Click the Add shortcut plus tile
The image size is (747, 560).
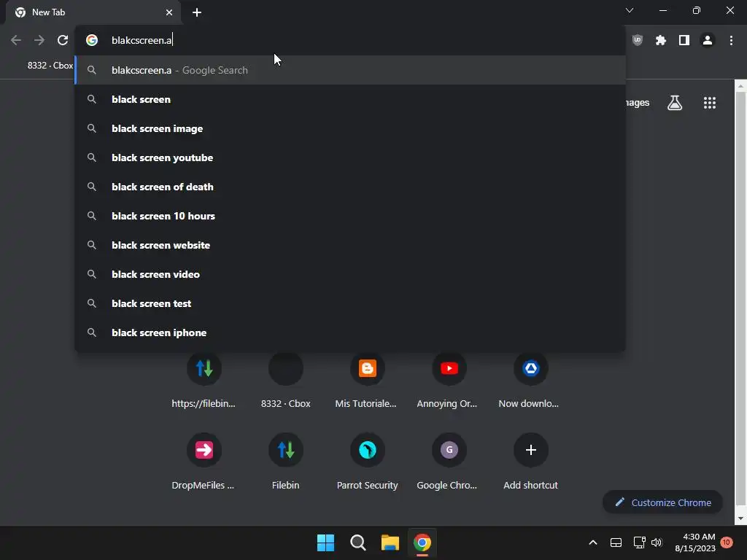[x=530, y=462]
